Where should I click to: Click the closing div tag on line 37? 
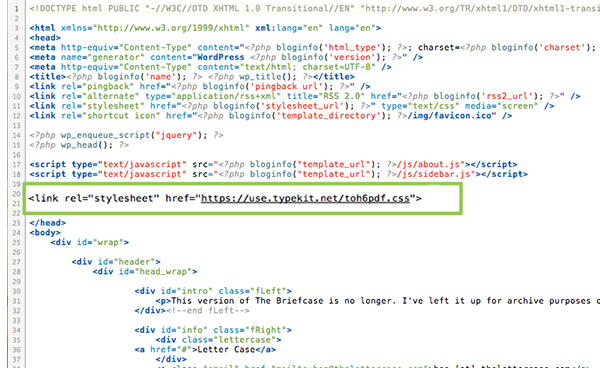tap(171, 359)
